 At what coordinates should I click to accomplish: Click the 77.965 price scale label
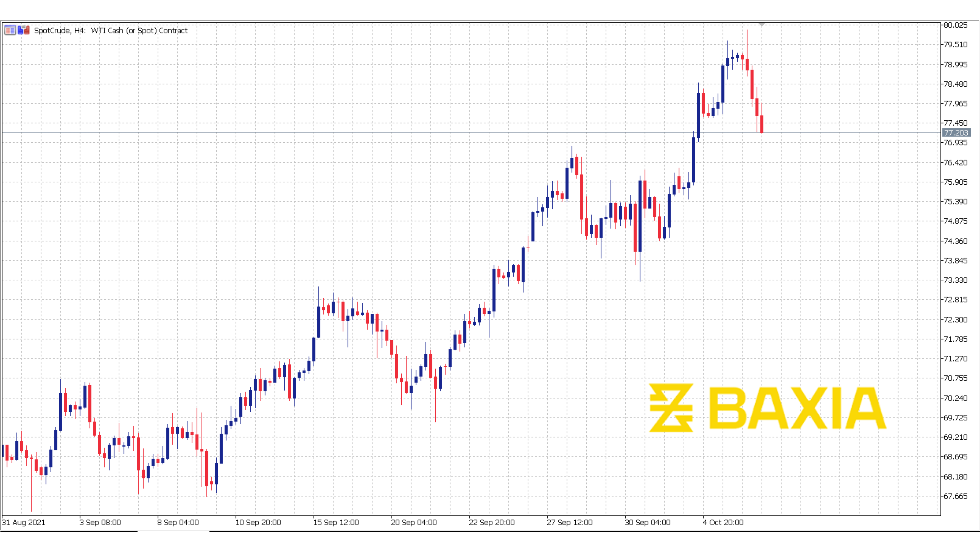click(x=955, y=104)
